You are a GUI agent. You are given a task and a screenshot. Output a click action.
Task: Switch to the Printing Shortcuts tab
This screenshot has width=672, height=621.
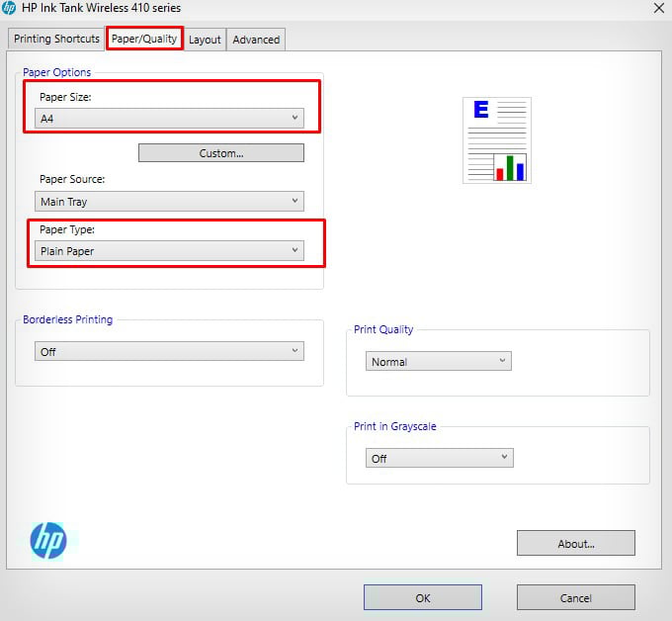point(56,39)
